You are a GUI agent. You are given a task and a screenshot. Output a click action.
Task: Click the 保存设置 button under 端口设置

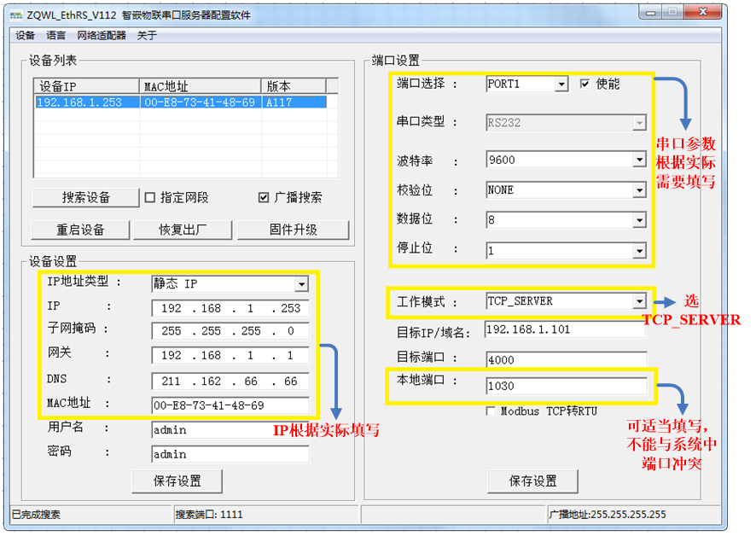(x=533, y=481)
